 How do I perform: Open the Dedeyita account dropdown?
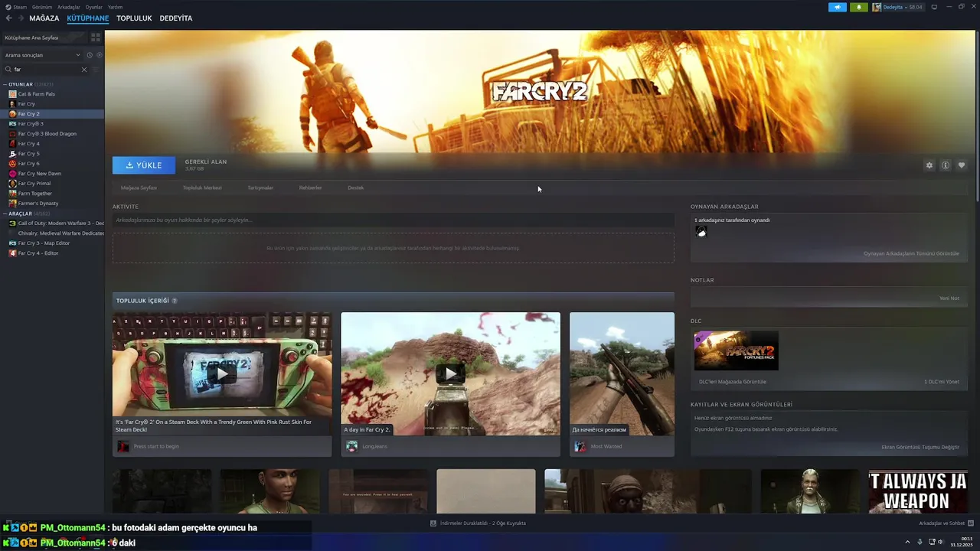pos(903,7)
